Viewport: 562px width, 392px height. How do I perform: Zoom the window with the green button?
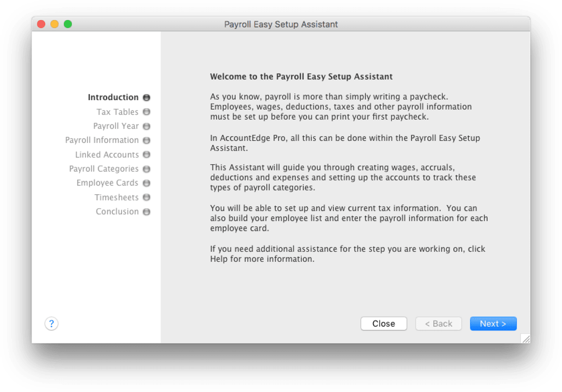coord(68,24)
